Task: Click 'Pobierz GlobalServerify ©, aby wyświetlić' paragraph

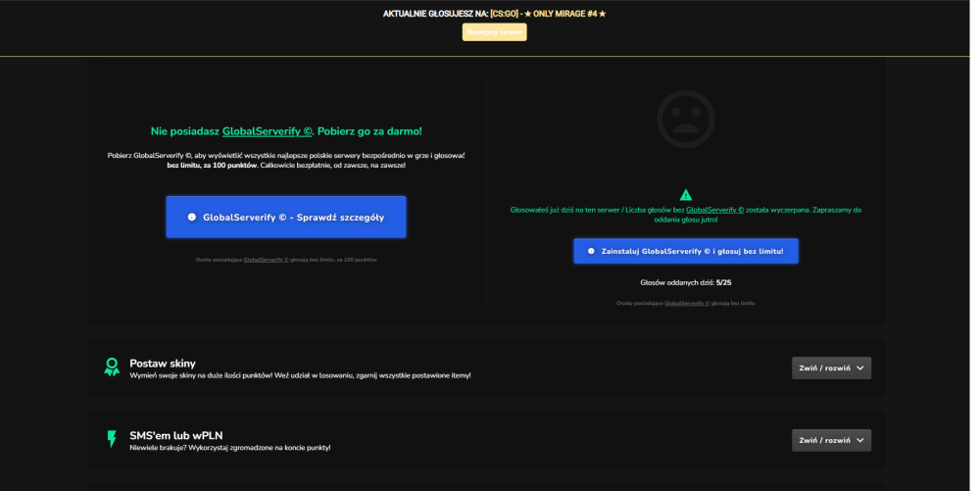Action: pyautogui.click(x=286, y=161)
